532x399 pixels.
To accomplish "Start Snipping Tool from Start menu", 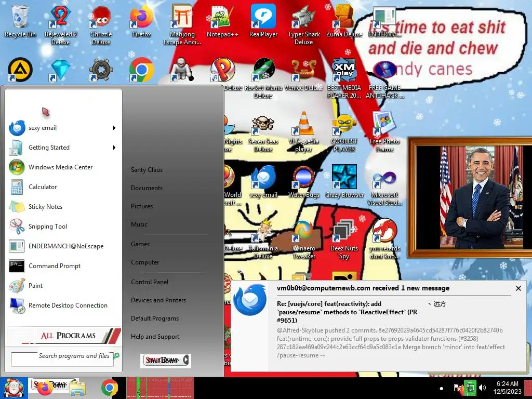I will tap(63, 227).
